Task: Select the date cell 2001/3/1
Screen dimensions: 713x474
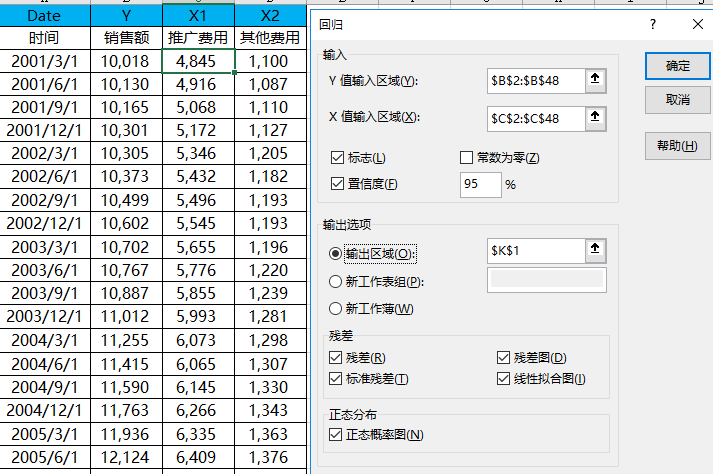Action: pos(45,61)
